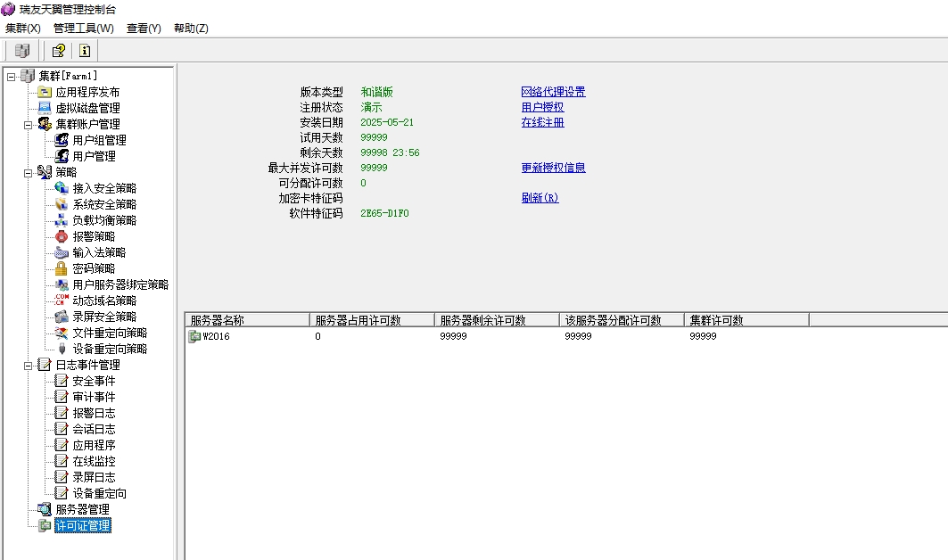Click the 报警策略 icon

click(61, 236)
